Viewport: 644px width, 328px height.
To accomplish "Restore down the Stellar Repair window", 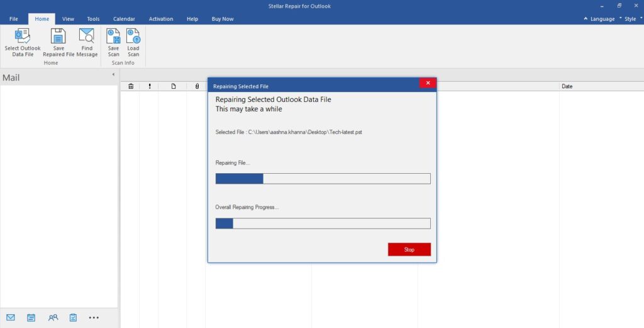I will [x=619, y=6].
